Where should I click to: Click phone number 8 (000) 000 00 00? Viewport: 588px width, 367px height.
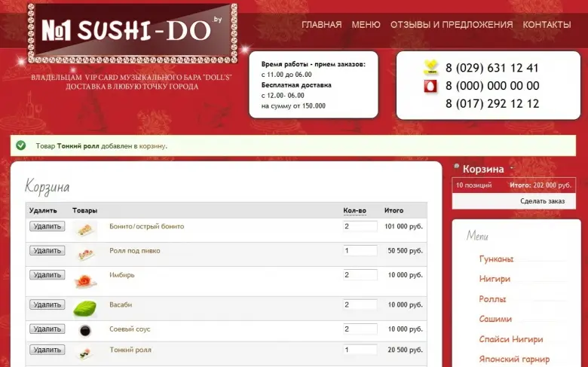coord(492,86)
